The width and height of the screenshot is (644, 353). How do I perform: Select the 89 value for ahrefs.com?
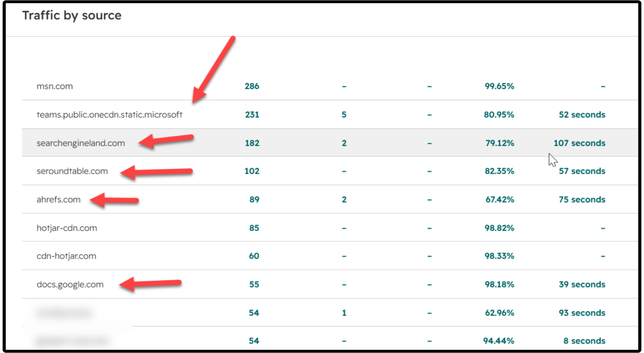[254, 200]
